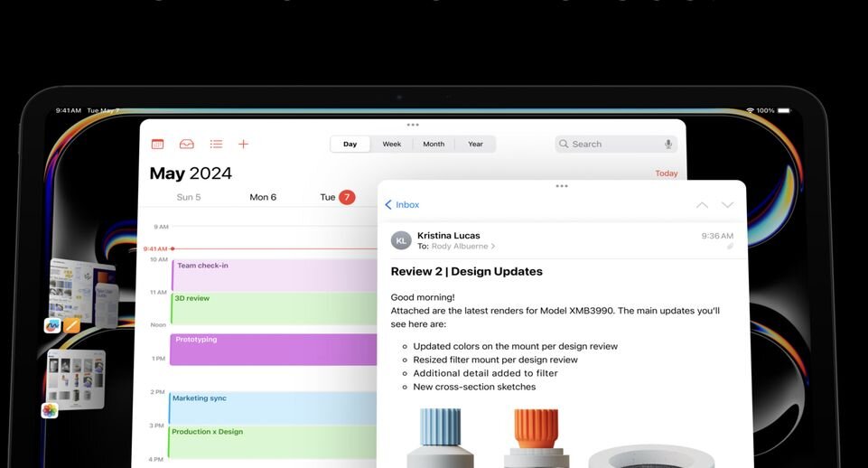
Task: Open the Prototyping event
Action: click(x=273, y=350)
